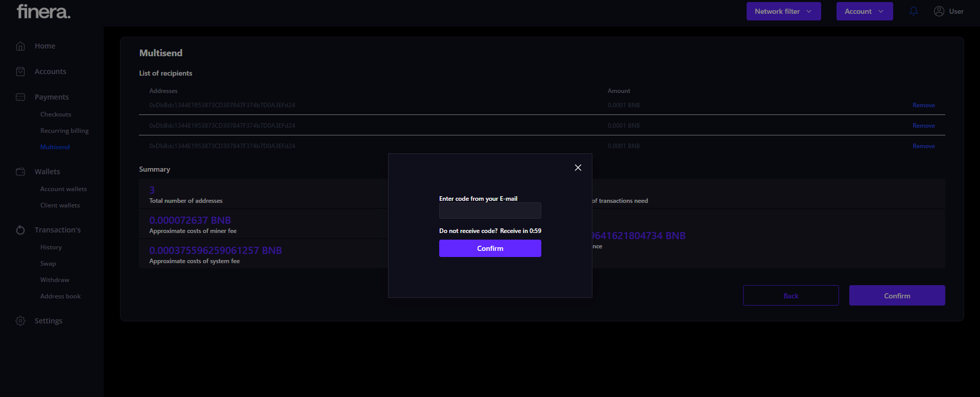Click the Home icon in sidebar
Screen dimensions: 980x397
[20, 46]
